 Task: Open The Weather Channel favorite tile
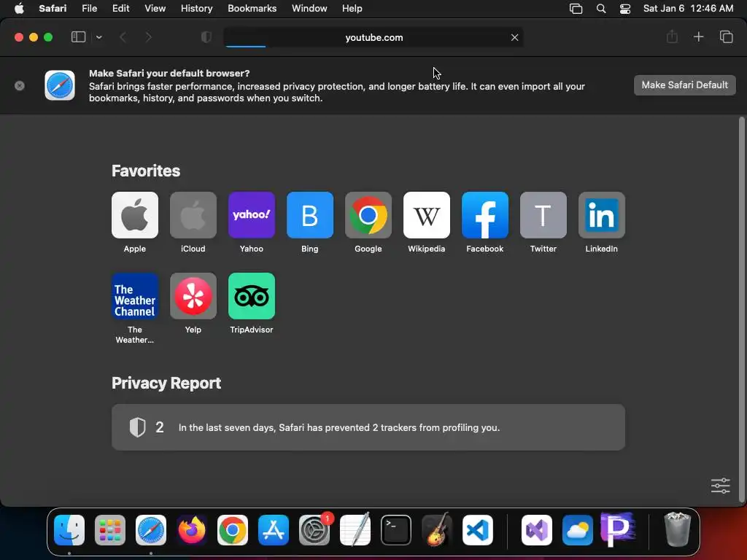tap(135, 296)
